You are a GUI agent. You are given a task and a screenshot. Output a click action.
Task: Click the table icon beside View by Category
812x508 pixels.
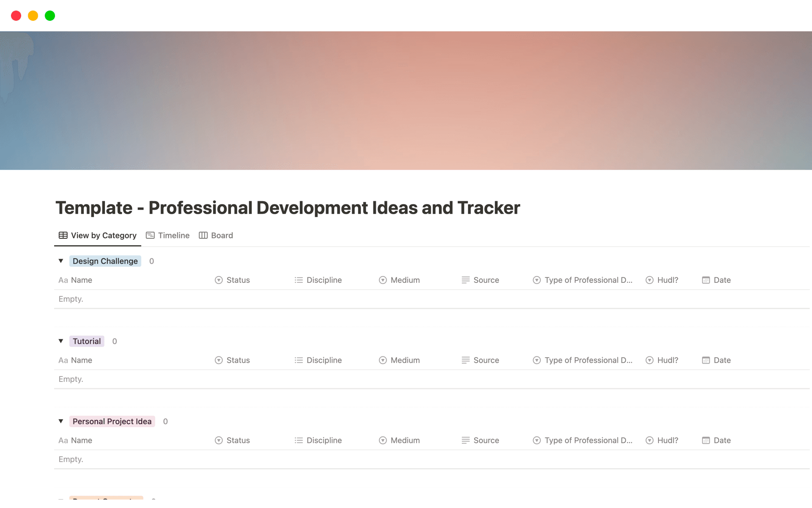63,235
